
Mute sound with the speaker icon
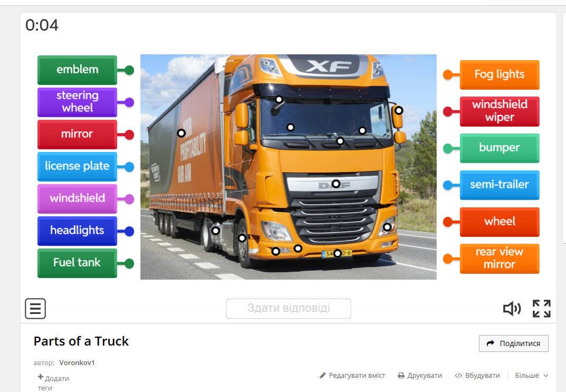pyautogui.click(x=512, y=309)
